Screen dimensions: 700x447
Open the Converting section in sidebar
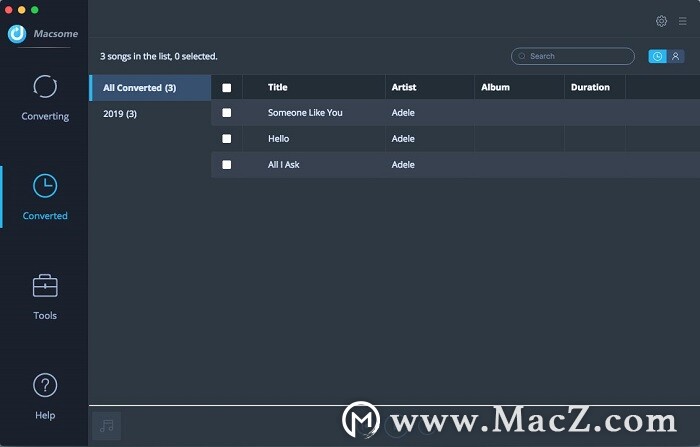coord(45,98)
